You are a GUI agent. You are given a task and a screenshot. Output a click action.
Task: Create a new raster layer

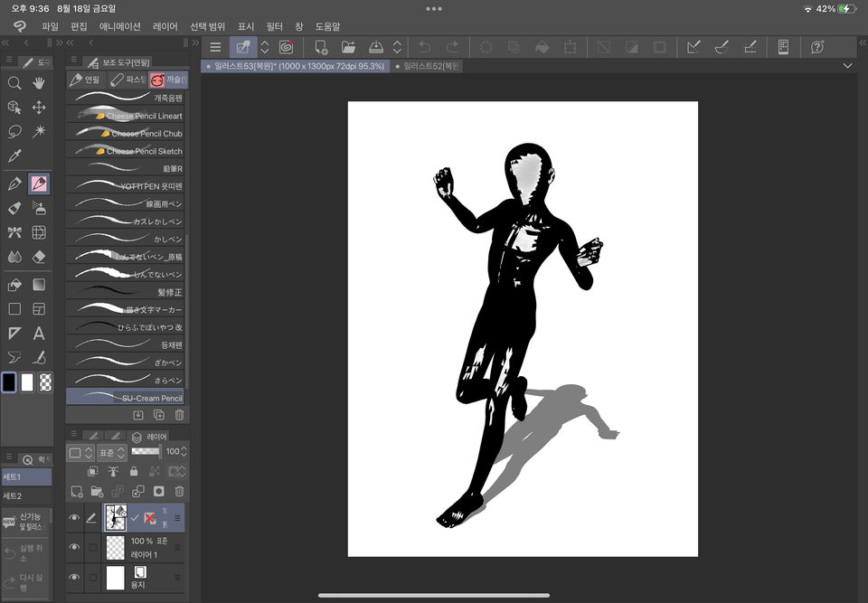(77, 492)
